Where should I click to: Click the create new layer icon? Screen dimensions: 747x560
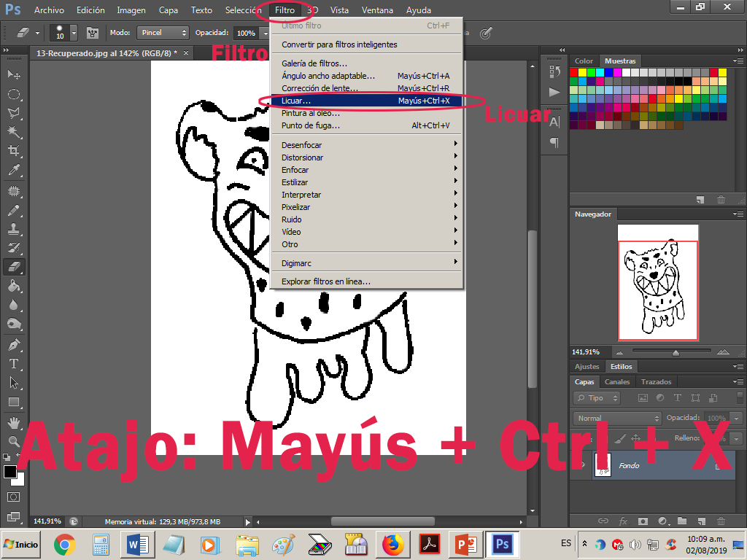701,521
